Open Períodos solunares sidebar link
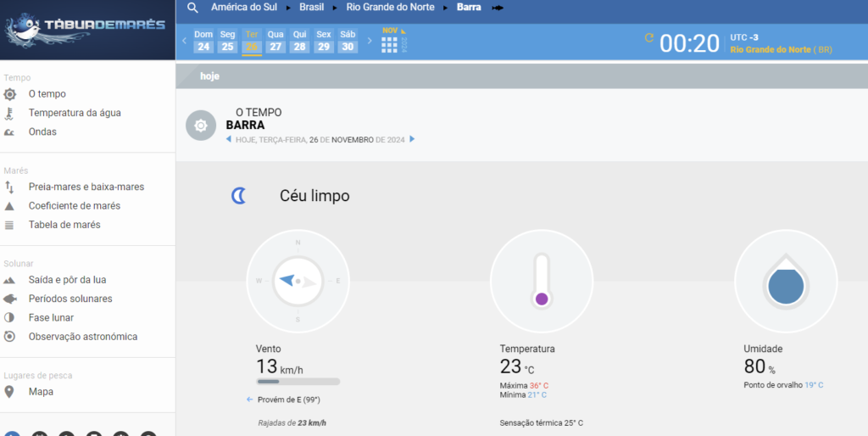This screenshot has width=868, height=436. tap(70, 299)
